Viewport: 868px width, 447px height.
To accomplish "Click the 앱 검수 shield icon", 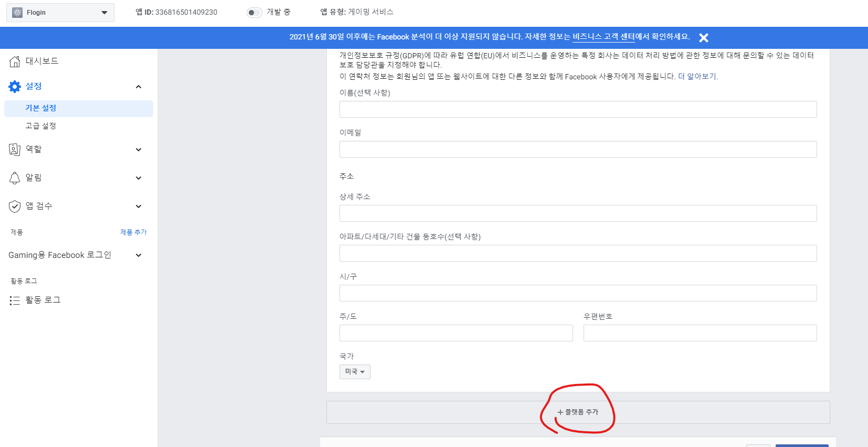I will (15, 206).
